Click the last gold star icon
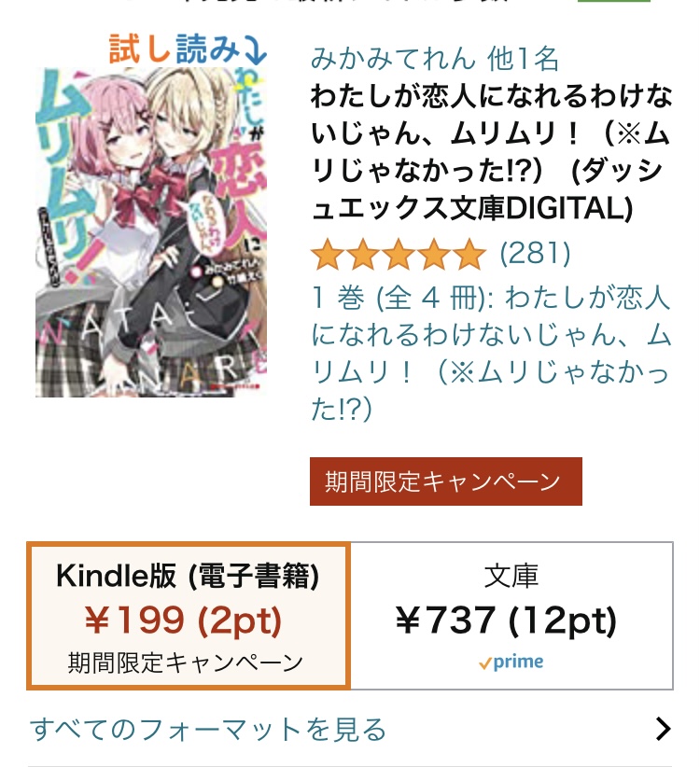The height and width of the screenshot is (767, 700). point(469,255)
